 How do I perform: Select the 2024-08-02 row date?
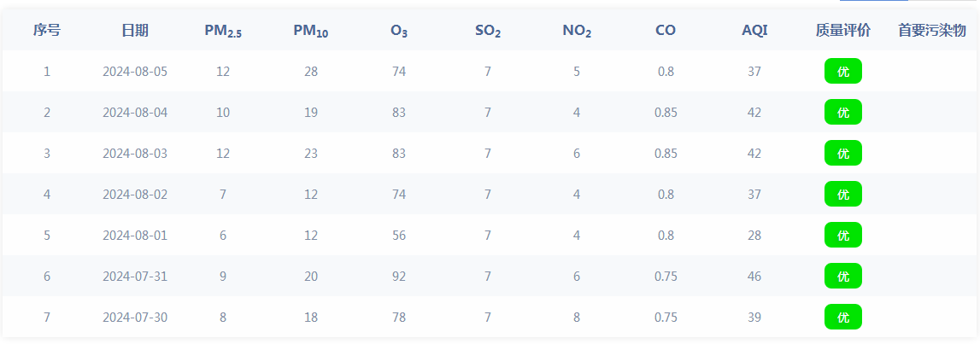click(135, 194)
